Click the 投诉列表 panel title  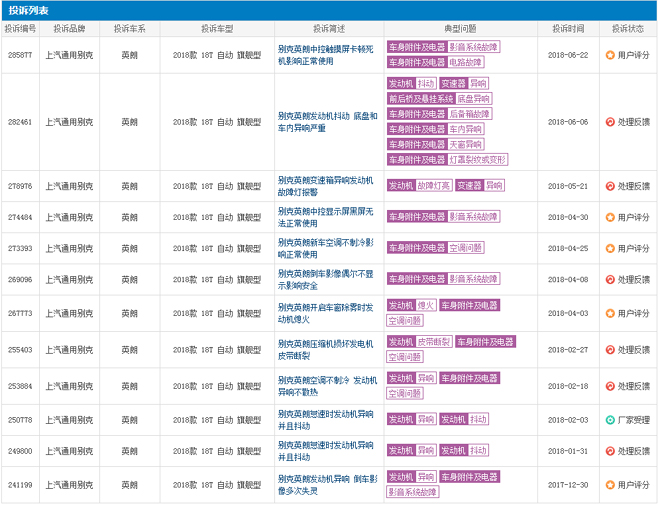click(29, 11)
